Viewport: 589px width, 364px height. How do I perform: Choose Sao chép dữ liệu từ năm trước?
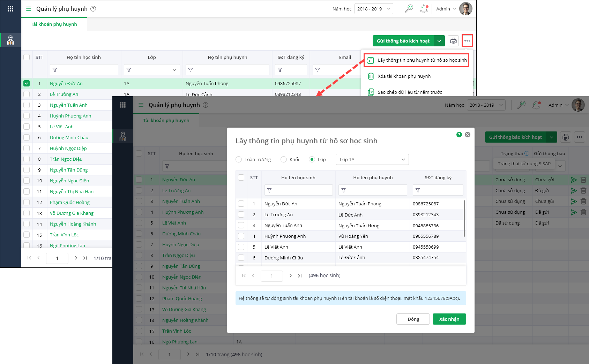coord(410,92)
